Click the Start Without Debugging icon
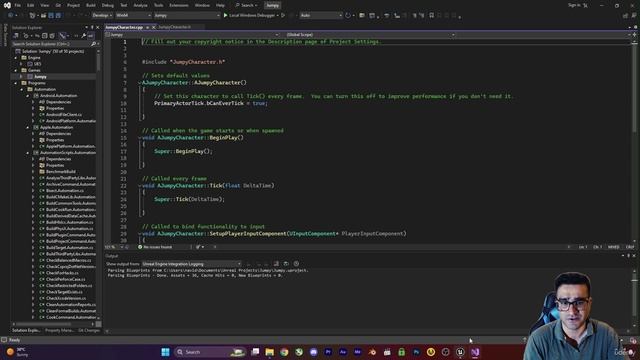 [283, 16]
